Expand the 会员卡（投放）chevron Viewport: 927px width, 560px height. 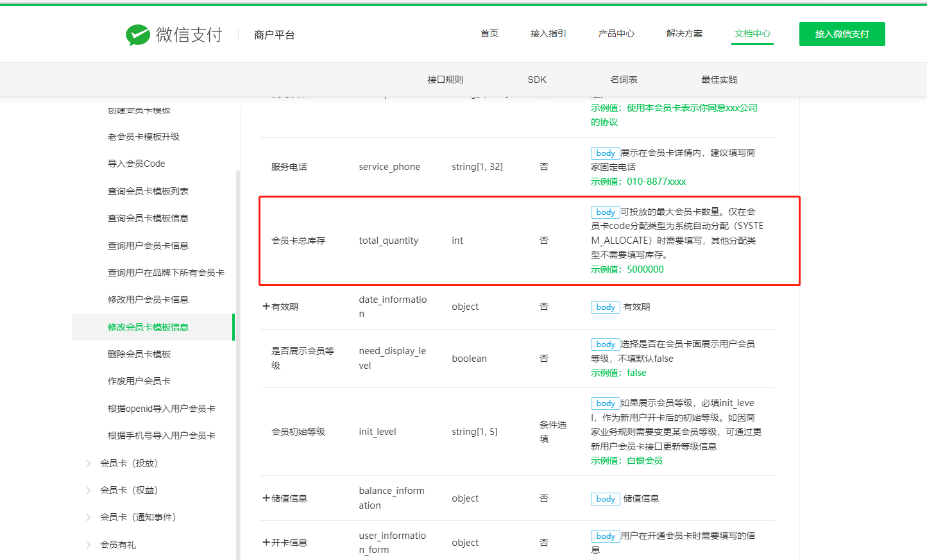(89, 463)
